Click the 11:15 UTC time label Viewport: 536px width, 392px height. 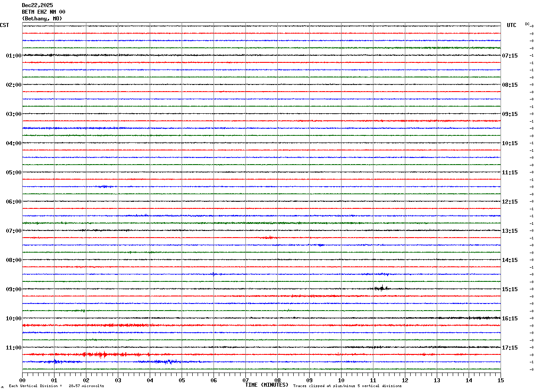click(x=509, y=173)
